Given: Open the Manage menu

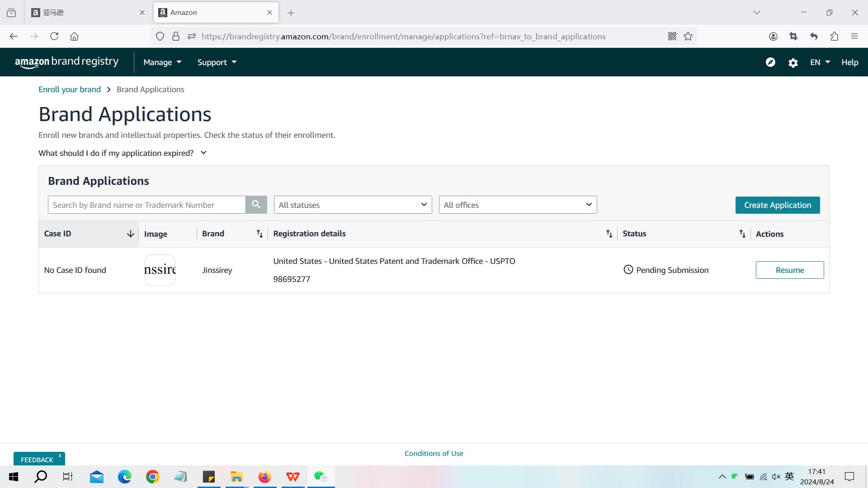Looking at the screenshot, I should point(162,62).
